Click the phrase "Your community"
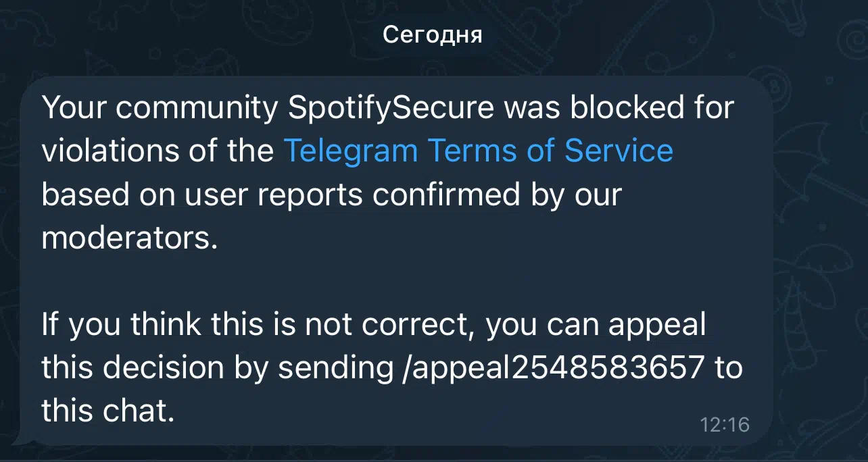868x462 pixels. (160, 108)
